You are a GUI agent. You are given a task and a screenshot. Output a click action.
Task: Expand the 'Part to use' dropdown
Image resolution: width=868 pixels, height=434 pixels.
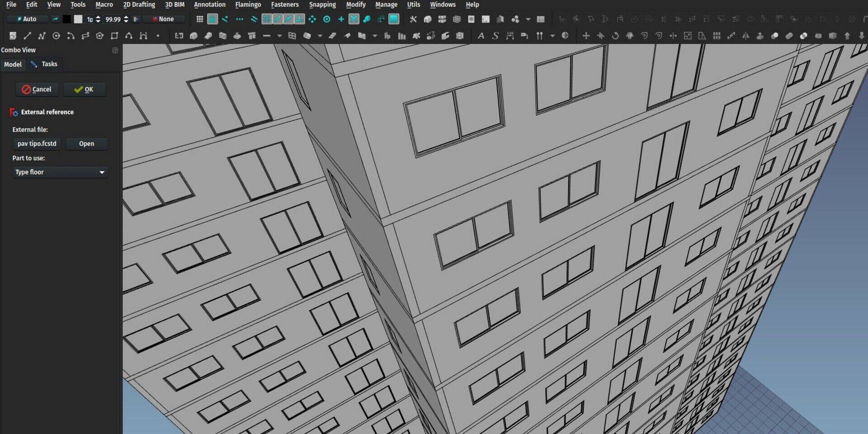60,172
